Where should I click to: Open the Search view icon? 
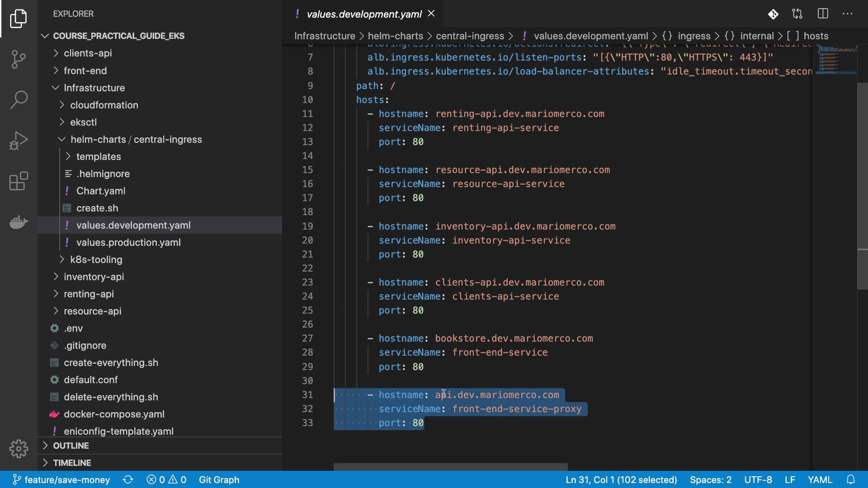[x=19, y=99]
